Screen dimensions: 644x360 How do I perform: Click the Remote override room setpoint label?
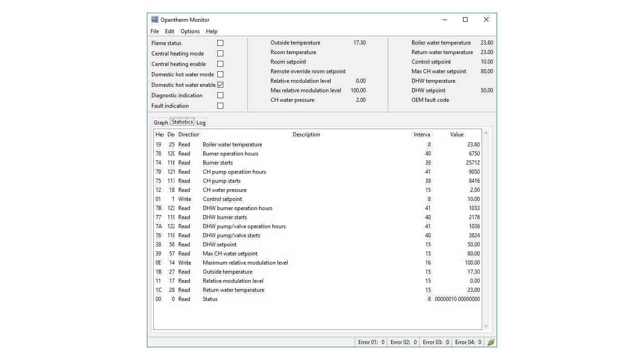pos(308,71)
